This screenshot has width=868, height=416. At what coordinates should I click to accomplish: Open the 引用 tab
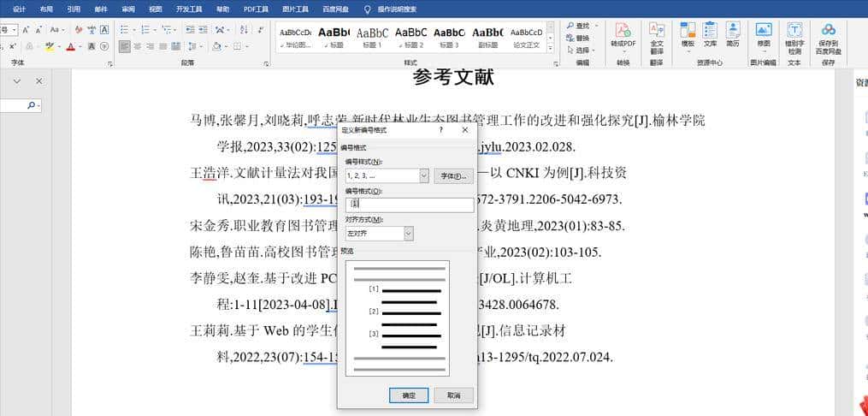click(74, 9)
